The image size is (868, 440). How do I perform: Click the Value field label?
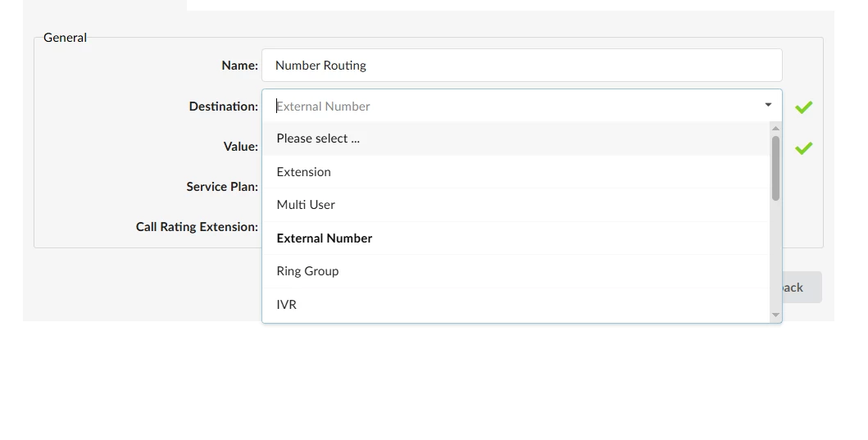point(240,147)
